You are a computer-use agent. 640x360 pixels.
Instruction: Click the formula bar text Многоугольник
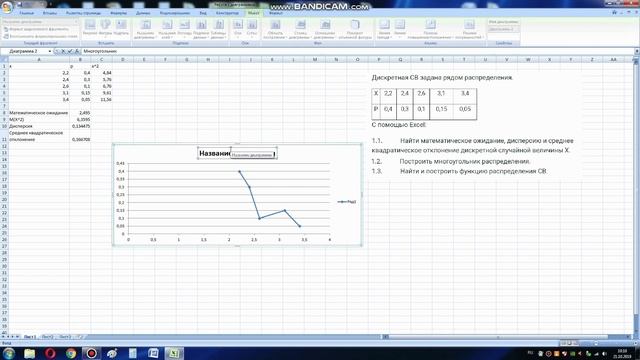coord(100,51)
